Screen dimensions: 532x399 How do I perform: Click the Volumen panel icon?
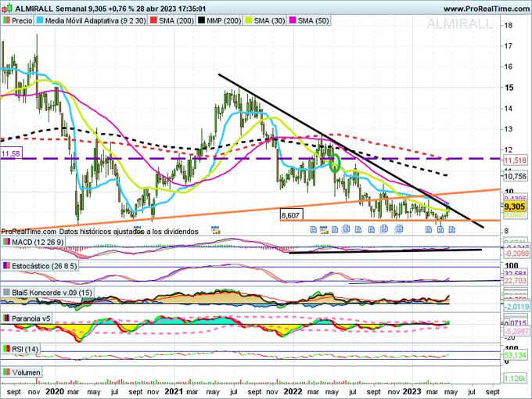pyautogui.click(x=6, y=372)
